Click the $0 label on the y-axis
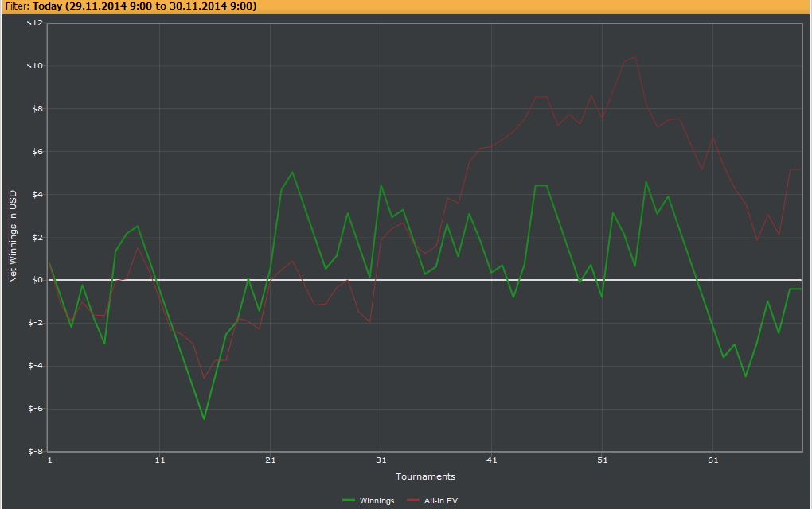The height and width of the screenshot is (509, 812). pos(37,280)
